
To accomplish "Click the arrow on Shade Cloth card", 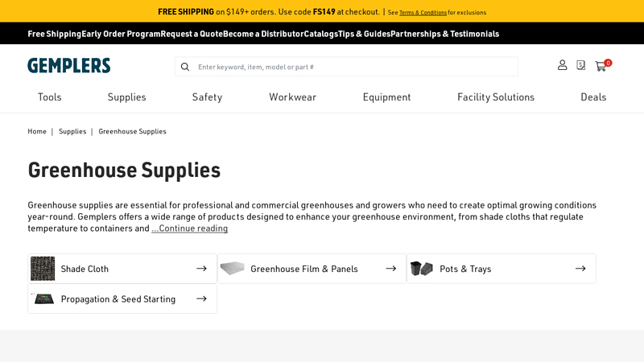I will (202, 269).
